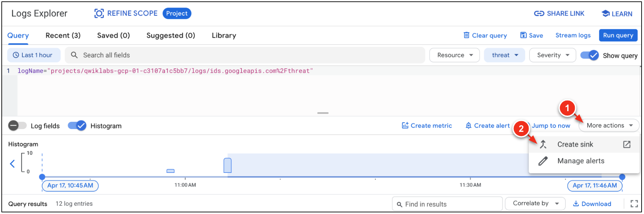Disable the Show query toggle

coord(590,55)
